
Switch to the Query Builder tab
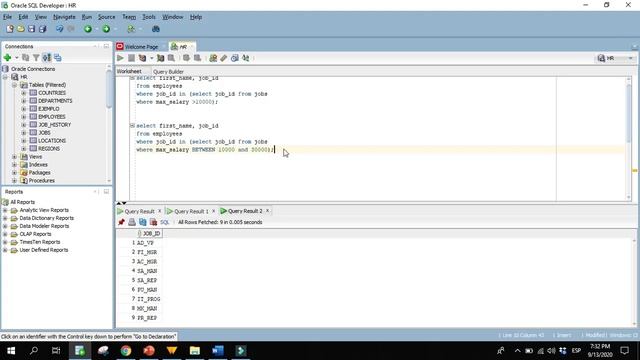168,72
